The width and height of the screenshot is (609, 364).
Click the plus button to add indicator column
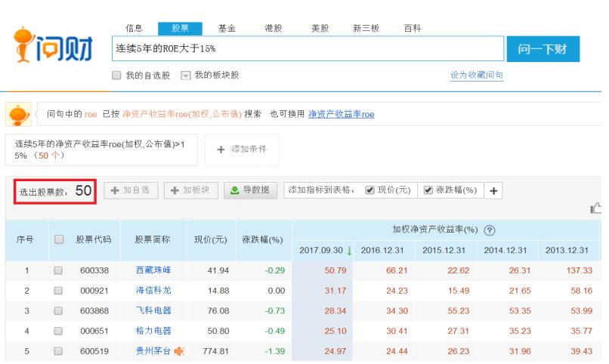[x=493, y=190]
